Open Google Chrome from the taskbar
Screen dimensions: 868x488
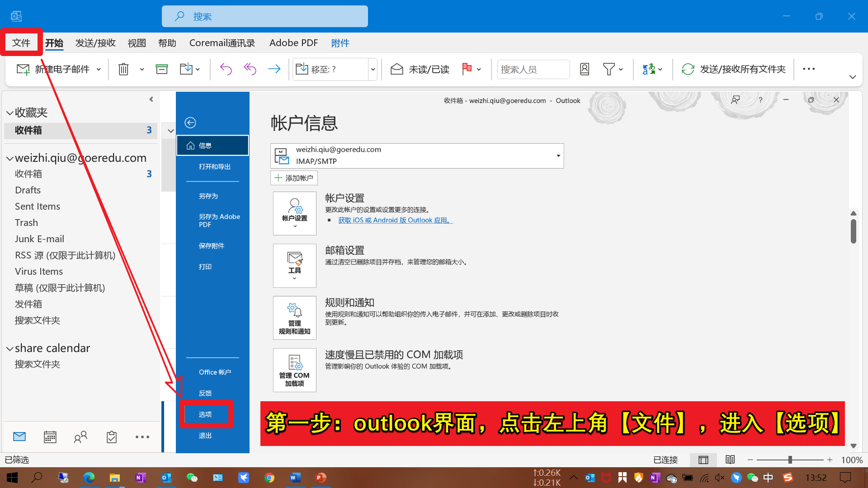[269, 478]
